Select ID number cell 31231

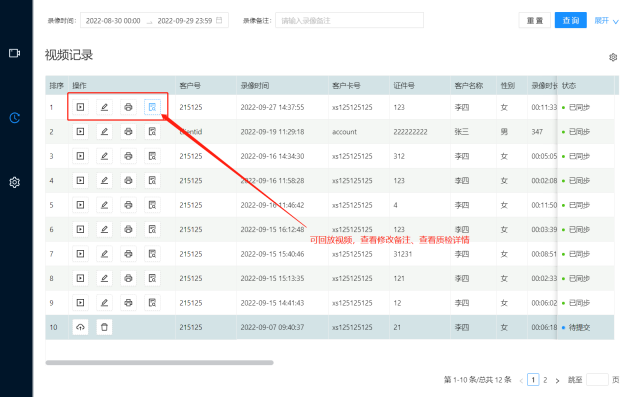click(403, 254)
